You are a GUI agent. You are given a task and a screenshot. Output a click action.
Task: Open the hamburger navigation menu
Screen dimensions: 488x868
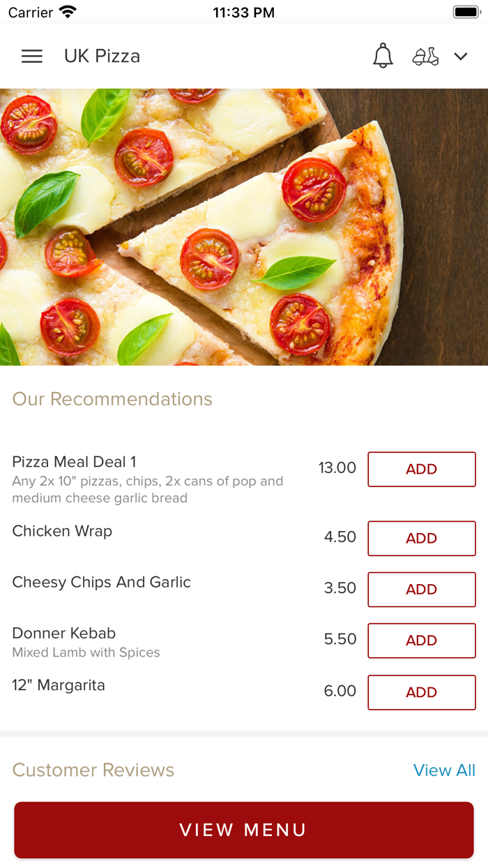(x=31, y=56)
